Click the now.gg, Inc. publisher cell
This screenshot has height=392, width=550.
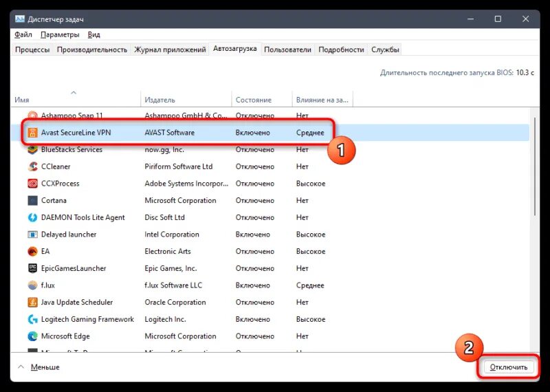point(164,149)
